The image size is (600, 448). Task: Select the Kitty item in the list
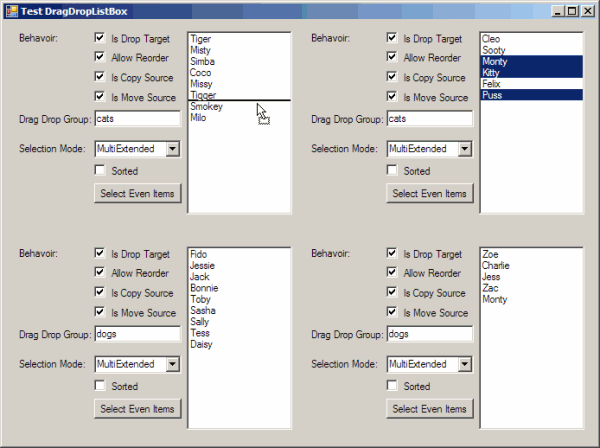[491, 73]
